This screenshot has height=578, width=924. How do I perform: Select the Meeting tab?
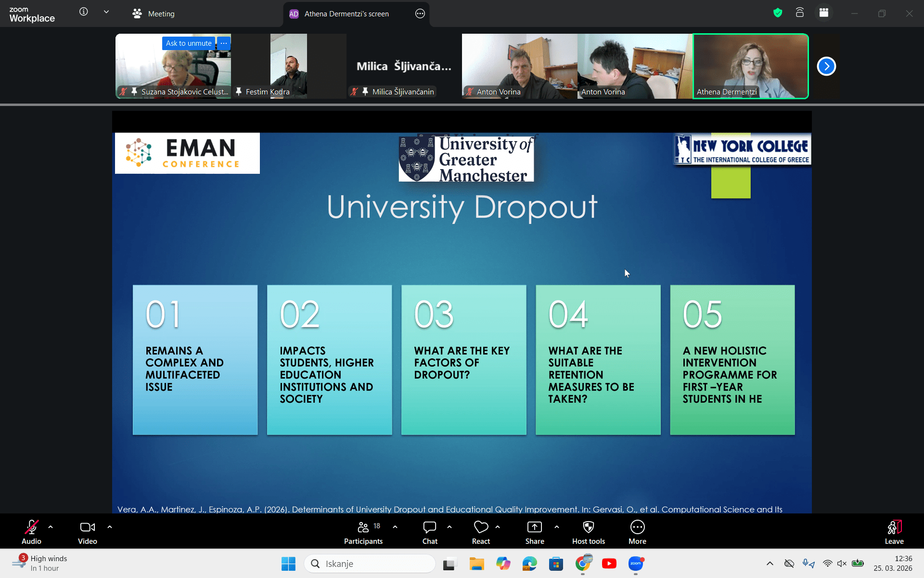[x=154, y=14]
